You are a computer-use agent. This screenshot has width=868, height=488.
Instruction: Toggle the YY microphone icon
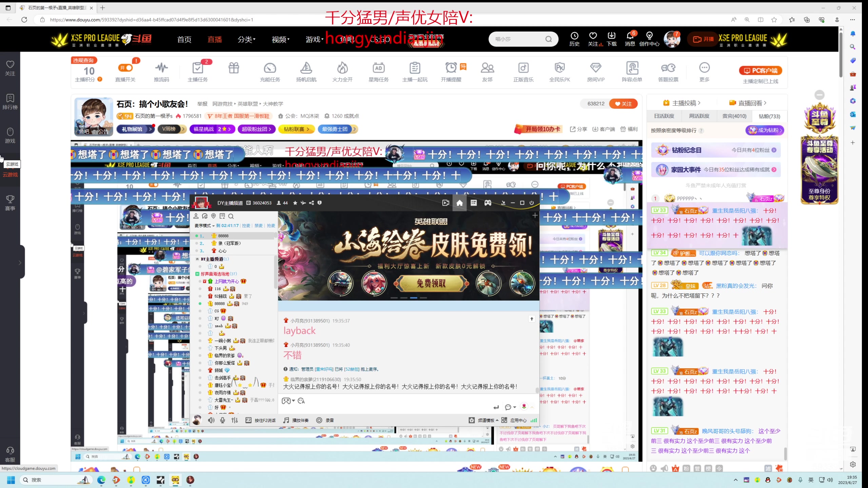(222, 420)
